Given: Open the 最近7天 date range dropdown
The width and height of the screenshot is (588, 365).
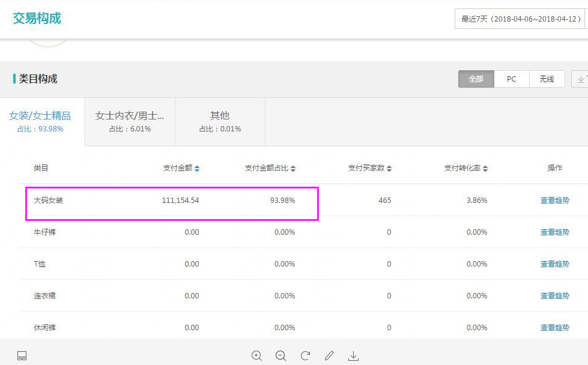Looking at the screenshot, I should [x=520, y=19].
